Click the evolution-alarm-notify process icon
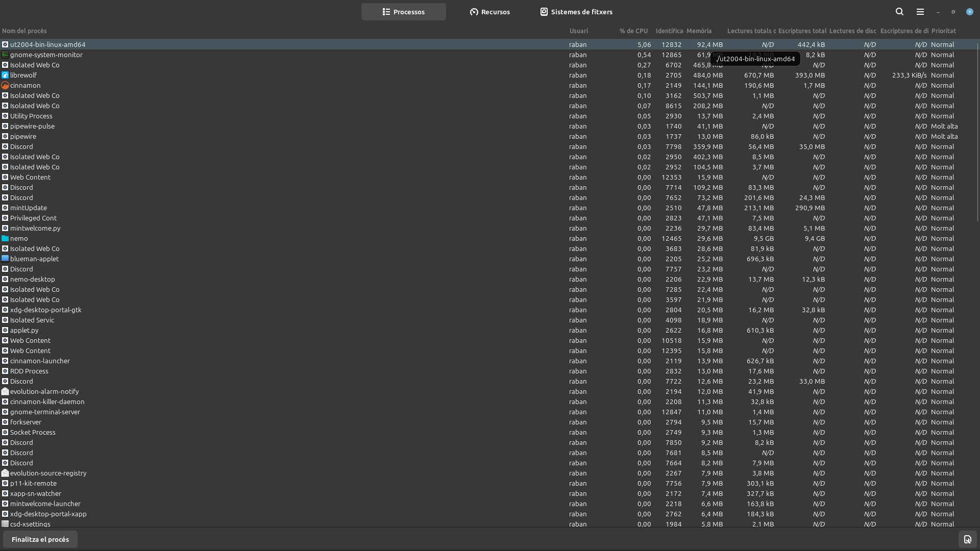The height and width of the screenshot is (551, 980). coord(5,391)
